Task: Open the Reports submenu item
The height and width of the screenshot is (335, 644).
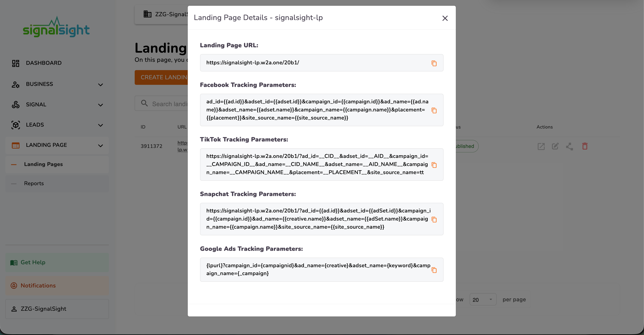Action: pyautogui.click(x=57, y=183)
